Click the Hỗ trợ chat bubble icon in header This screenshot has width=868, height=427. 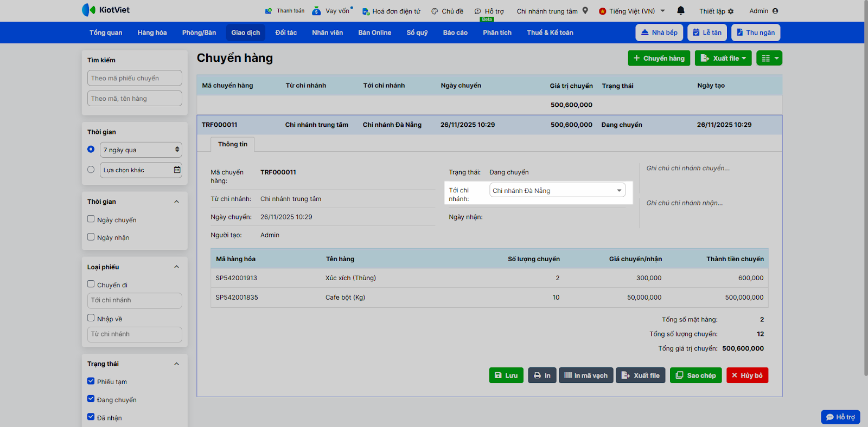(x=478, y=11)
